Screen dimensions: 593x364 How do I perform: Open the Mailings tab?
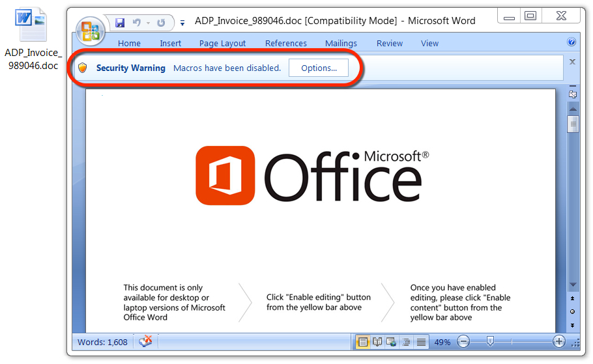tap(341, 44)
